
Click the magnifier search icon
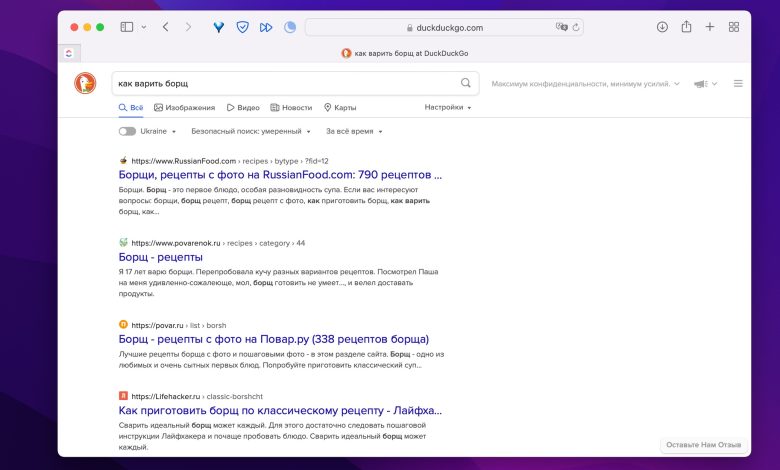coord(465,83)
